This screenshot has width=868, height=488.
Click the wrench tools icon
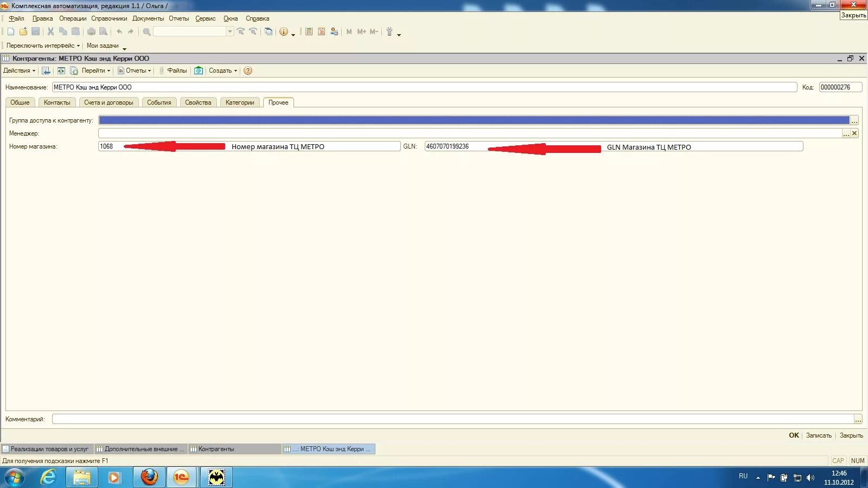[390, 31]
